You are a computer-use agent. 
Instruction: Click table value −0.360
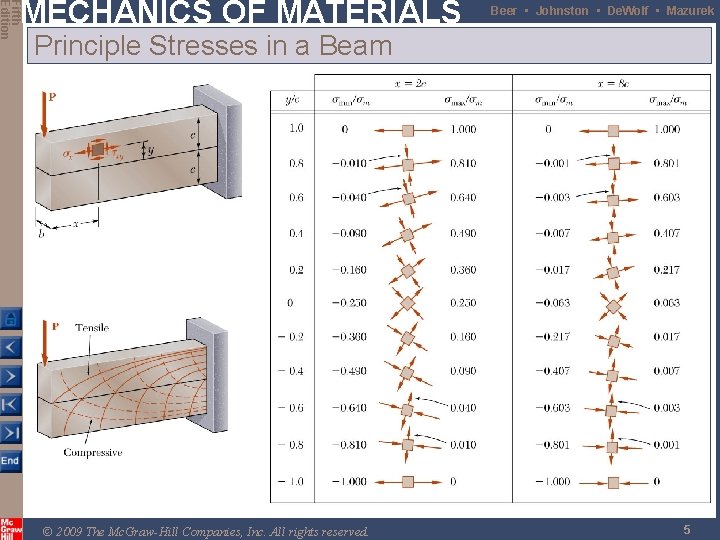click(349, 337)
